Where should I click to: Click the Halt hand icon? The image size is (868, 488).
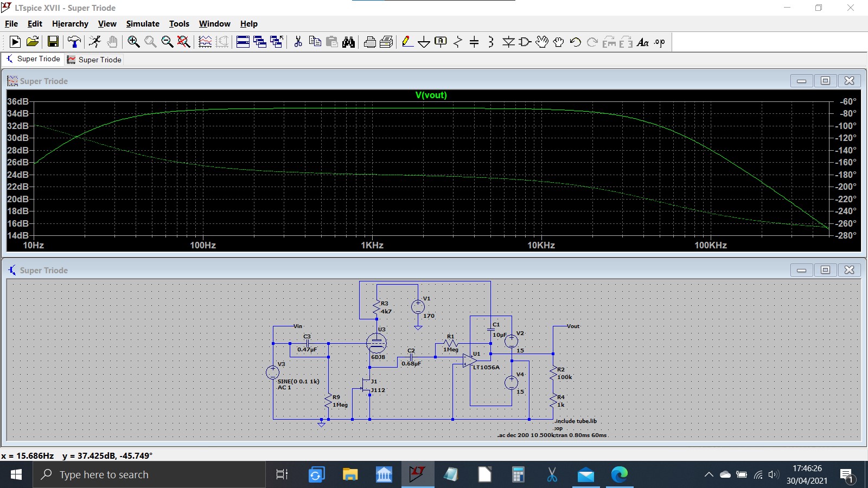[112, 42]
